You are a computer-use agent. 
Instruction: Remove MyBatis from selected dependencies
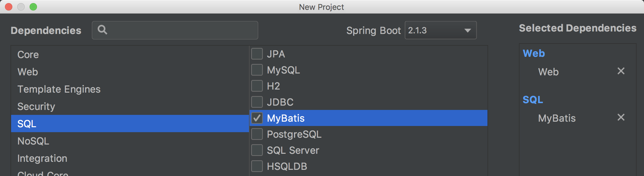621,117
